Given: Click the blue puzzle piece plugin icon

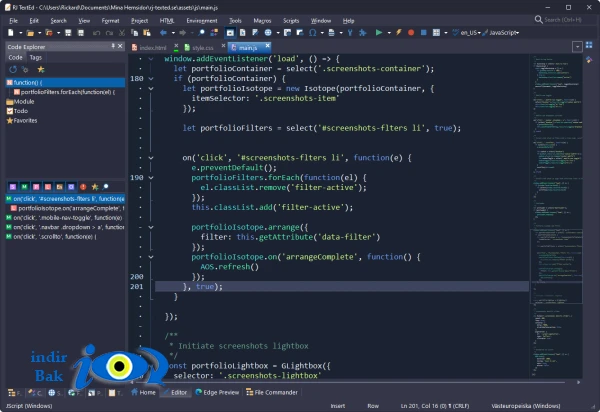Looking at the screenshot, I should (x=362, y=33).
